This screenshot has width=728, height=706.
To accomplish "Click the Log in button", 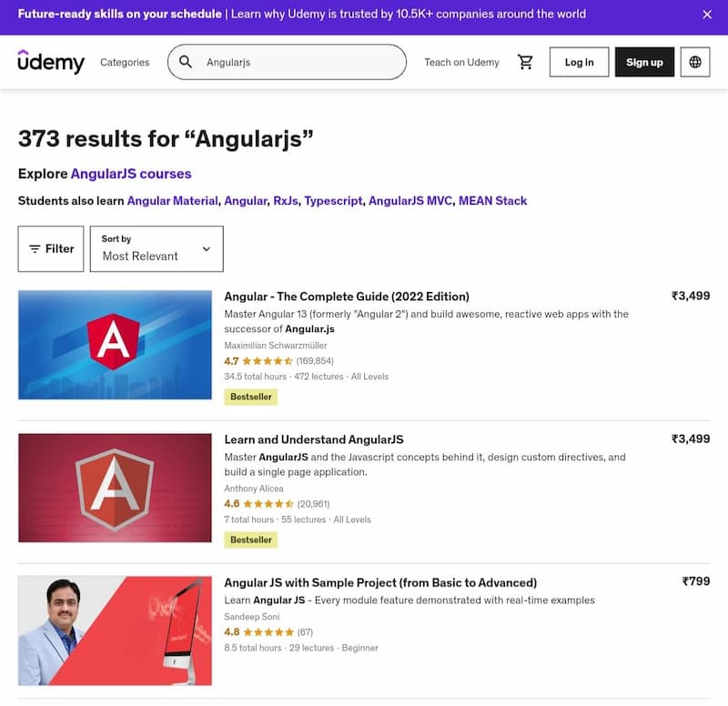I will (x=579, y=62).
